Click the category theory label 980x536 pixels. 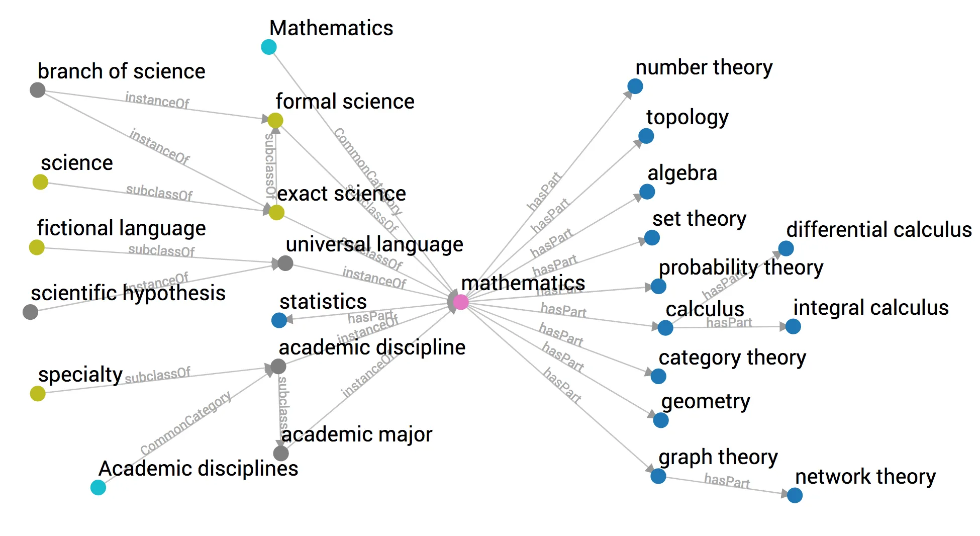(x=732, y=358)
